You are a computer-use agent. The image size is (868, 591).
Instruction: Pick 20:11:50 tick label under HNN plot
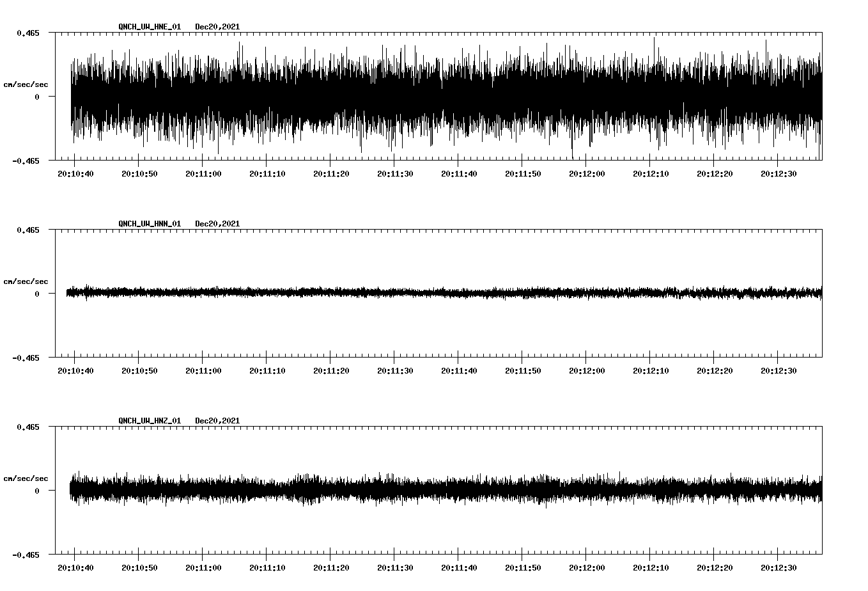(x=523, y=371)
